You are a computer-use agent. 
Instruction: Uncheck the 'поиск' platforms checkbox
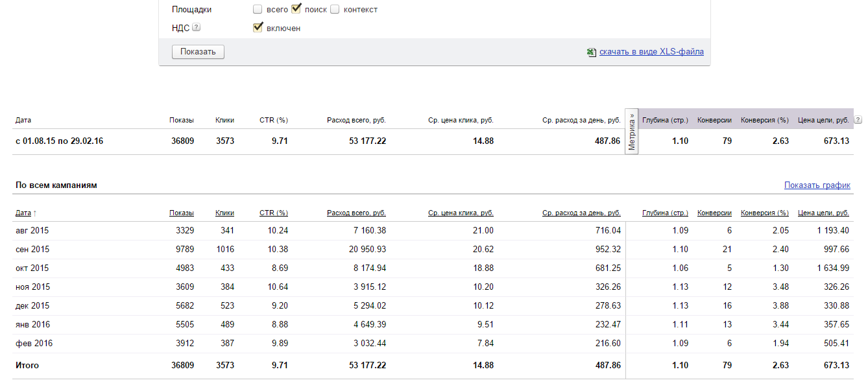(x=296, y=9)
